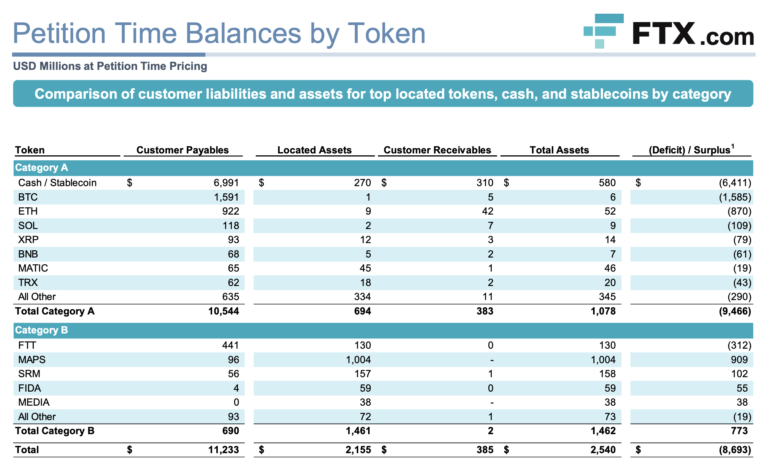Click Cash / Stablecoin total assets 580
Image resolution: width=768 pixels, height=471 pixels.
pyautogui.click(x=607, y=183)
